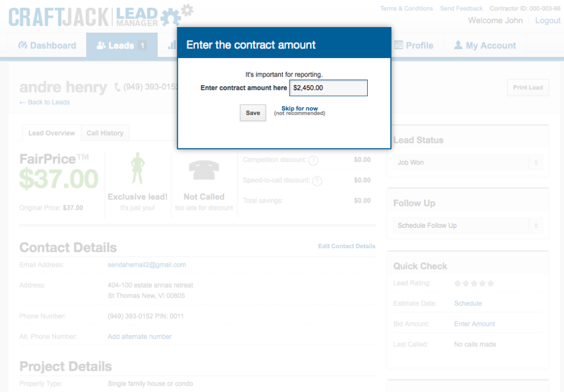Click Enter Amount link for Bid Amount
This screenshot has width=564, height=392.
click(474, 324)
